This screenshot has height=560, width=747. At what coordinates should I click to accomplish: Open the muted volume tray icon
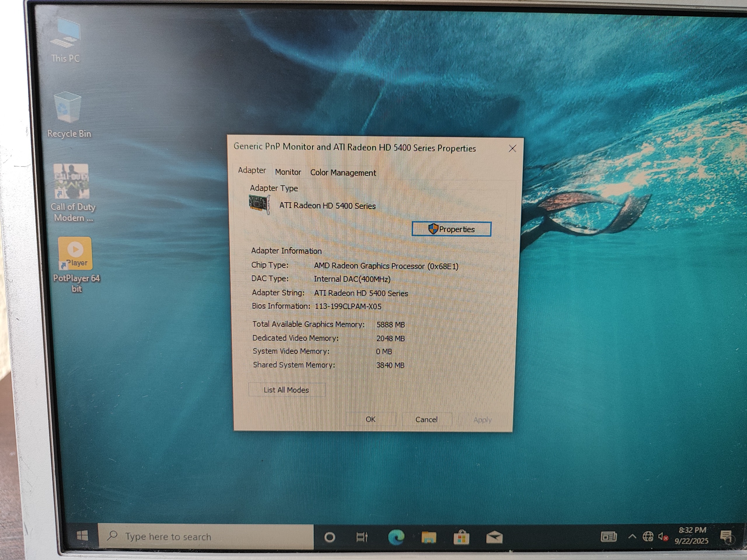point(663,537)
